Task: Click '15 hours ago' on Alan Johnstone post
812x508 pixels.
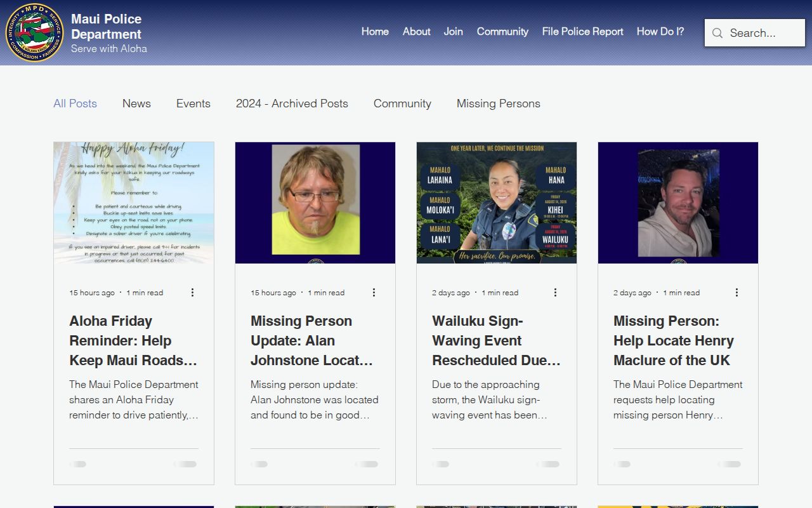Action: pyautogui.click(x=273, y=293)
